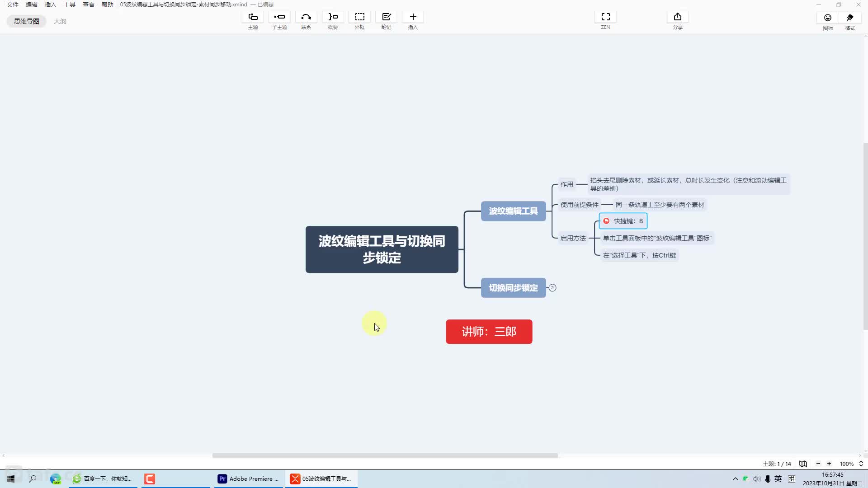Open the 100% zoom level stepper

861,464
